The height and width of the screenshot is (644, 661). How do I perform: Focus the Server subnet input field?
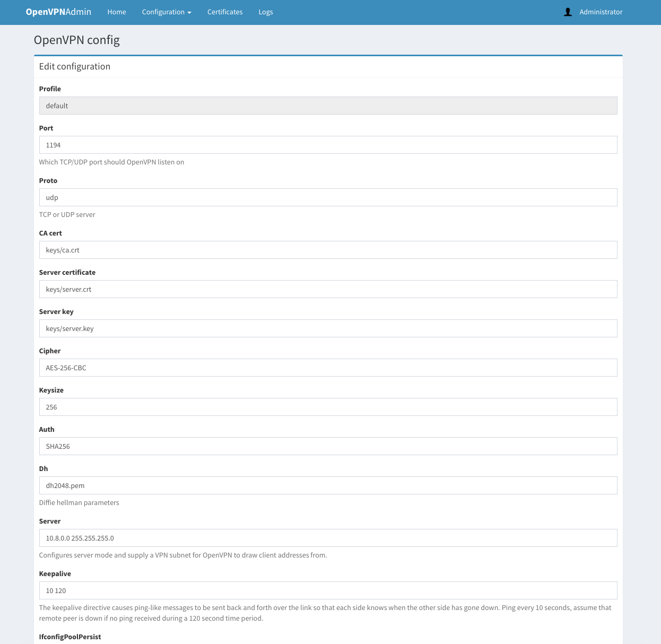pos(328,538)
